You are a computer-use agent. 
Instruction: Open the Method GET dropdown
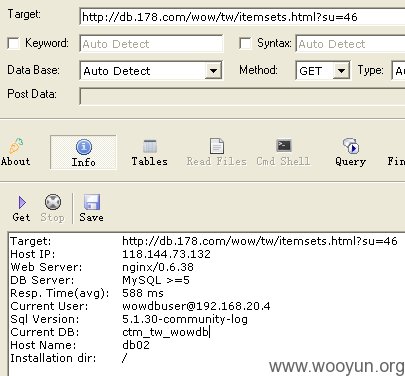pos(323,71)
